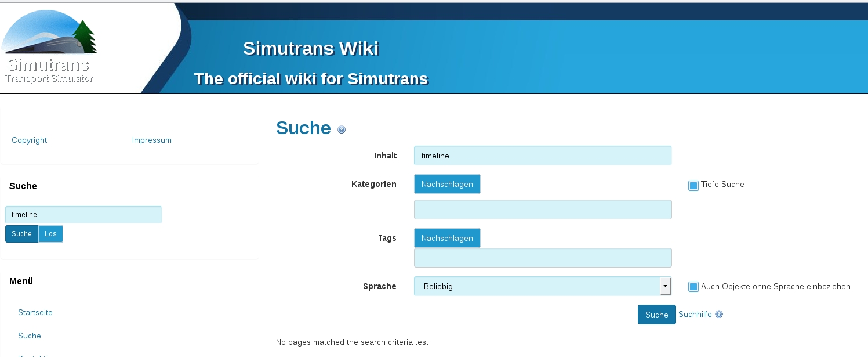
Task: Click the Suchhilfe link
Action: [695, 315]
